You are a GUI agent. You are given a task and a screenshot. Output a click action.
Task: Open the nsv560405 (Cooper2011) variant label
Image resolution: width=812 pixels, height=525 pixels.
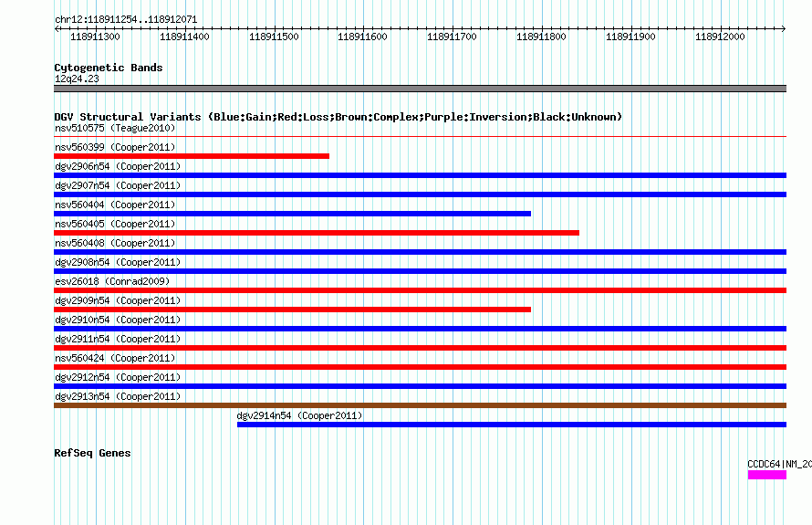[x=115, y=224]
